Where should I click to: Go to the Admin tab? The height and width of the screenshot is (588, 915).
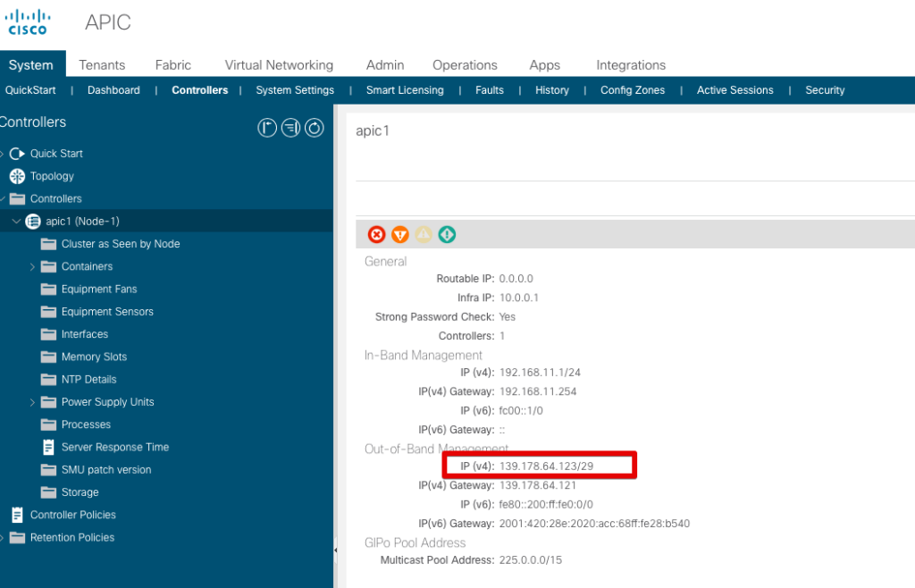click(x=385, y=64)
